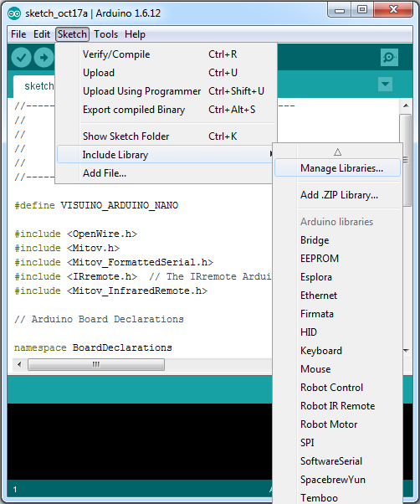Include the EEPROM library
The height and width of the screenshot is (504, 420).
pyautogui.click(x=337, y=259)
